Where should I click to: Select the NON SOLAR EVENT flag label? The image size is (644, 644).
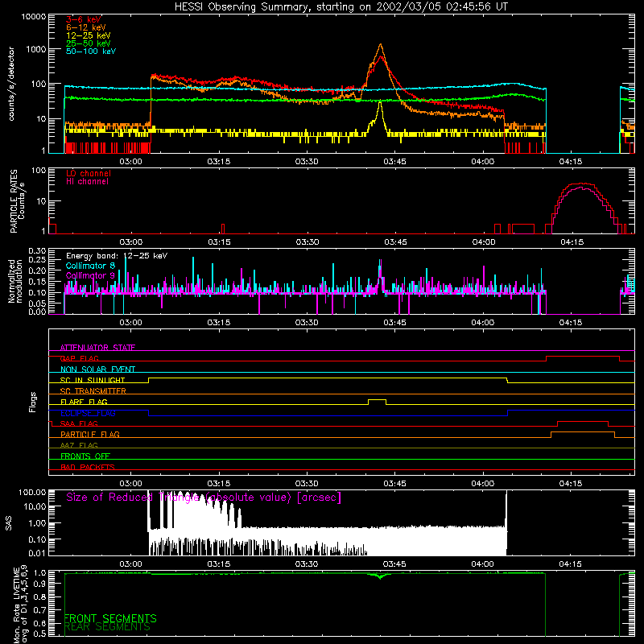[97, 369]
